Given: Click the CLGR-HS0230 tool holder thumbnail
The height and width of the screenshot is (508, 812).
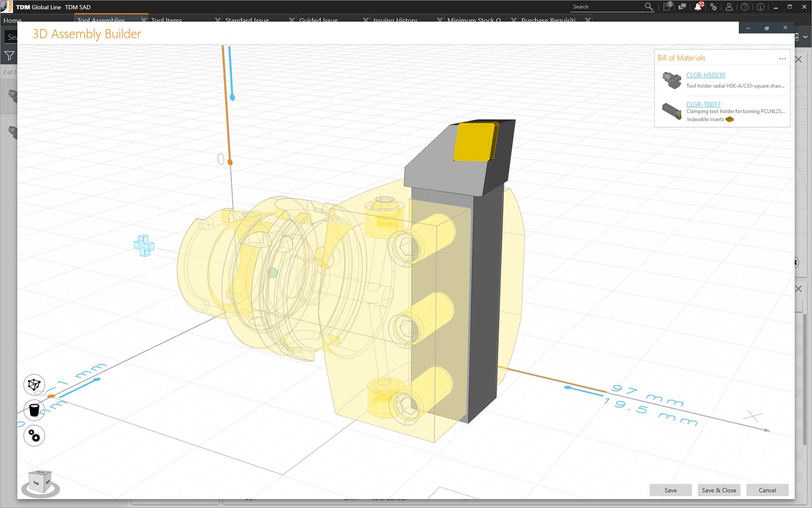Looking at the screenshot, I should click(x=671, y=80).
